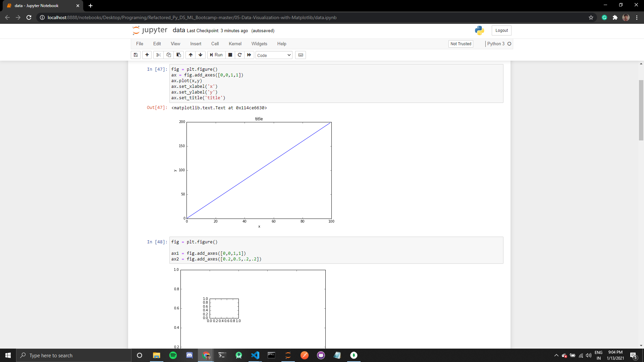Open the command palette keyboard icon
The height and width of the screenshot is (362, 644).
click(301, 55)
